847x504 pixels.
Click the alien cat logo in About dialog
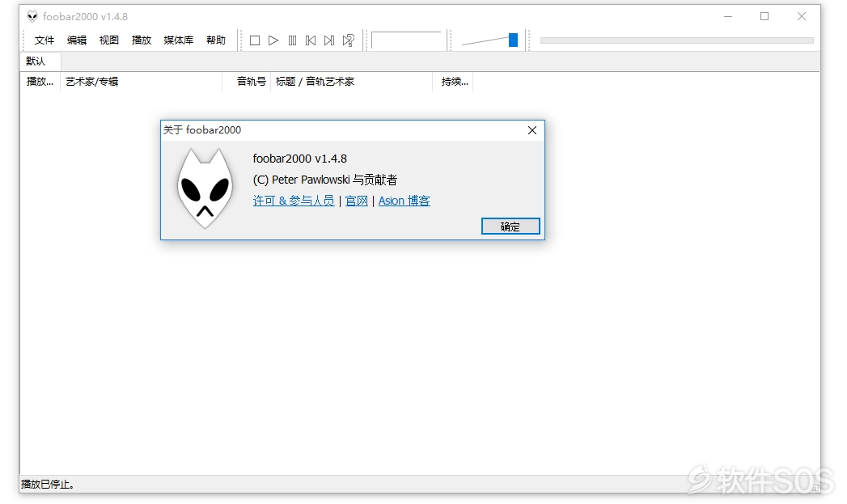pyautogui.click(x=205, y=188)
